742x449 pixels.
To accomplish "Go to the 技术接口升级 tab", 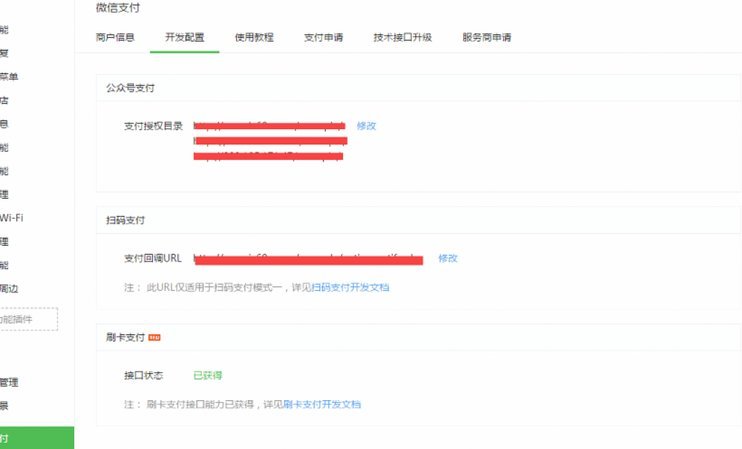I will click(403, 37).
